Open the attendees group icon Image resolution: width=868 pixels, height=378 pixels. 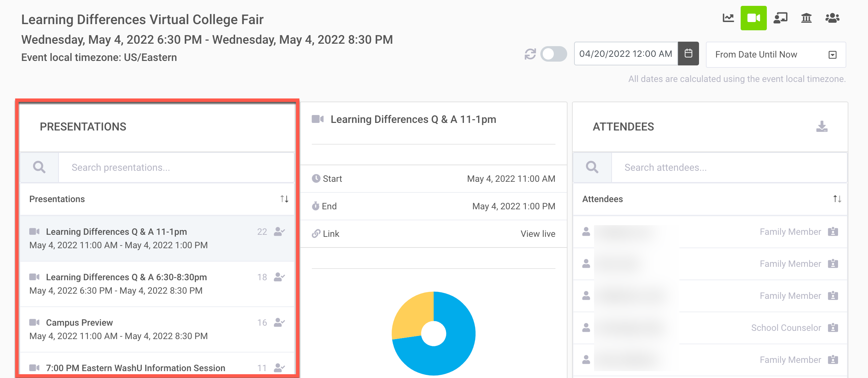(832, 18)
